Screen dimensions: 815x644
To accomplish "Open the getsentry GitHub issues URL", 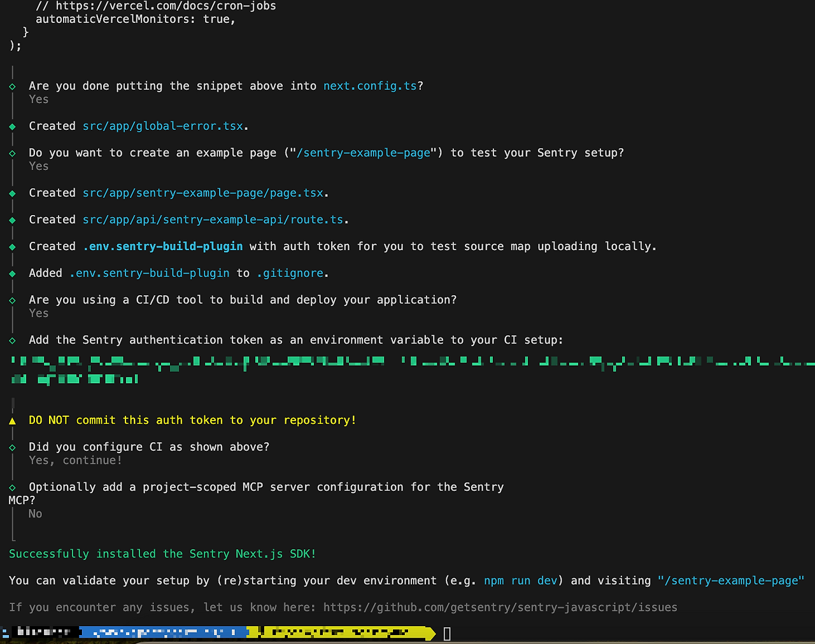I will 500,607.
